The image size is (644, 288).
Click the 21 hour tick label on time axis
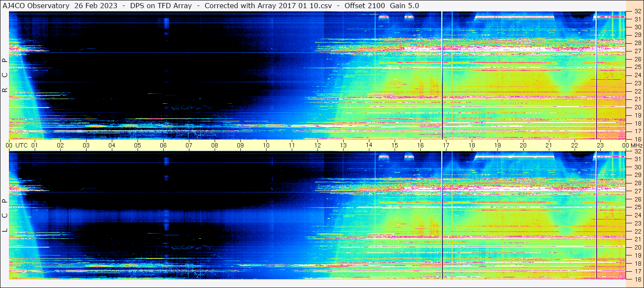tap(549, 145)
